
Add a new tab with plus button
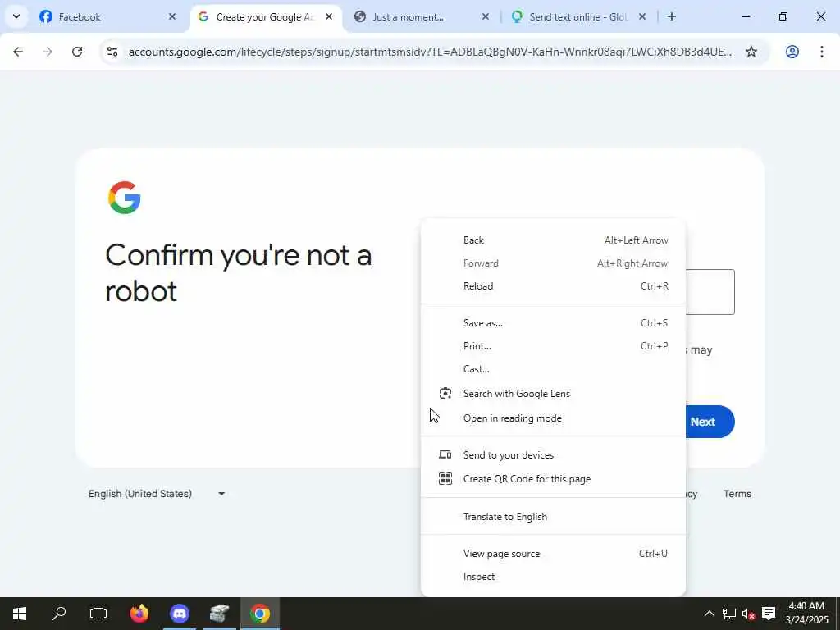(x=671, y=16)
